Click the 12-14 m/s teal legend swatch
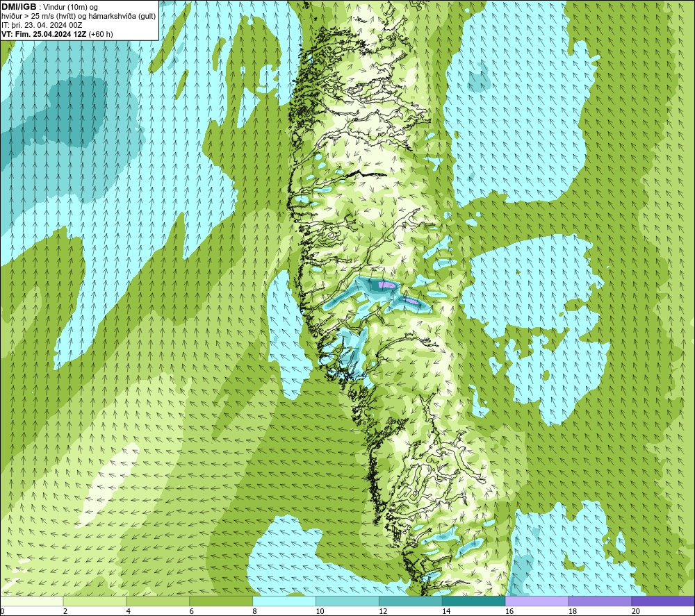Image resolution: width=695 pixels, height=616 pixels. [411, 601]
